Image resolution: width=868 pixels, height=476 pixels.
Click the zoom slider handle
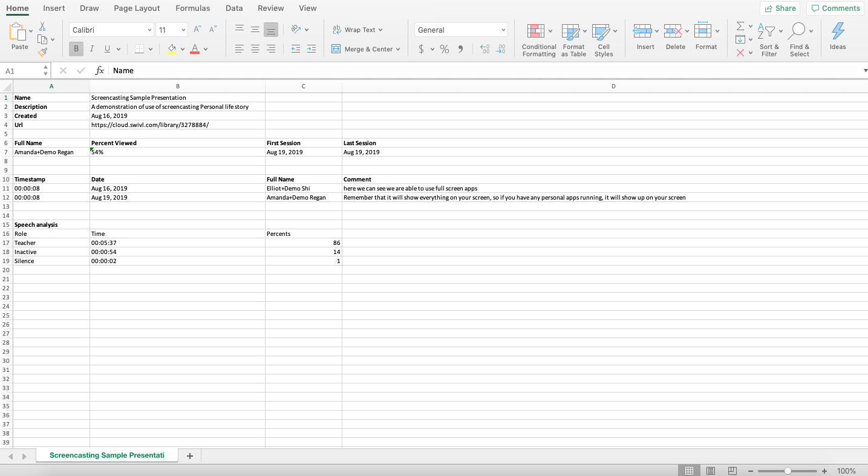coord(788,471)
